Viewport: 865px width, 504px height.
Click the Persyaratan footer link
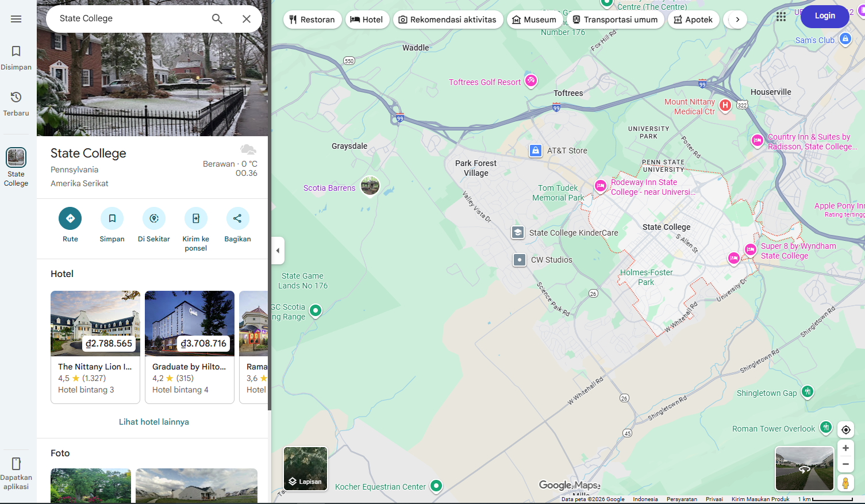click(x=682, y=499)
